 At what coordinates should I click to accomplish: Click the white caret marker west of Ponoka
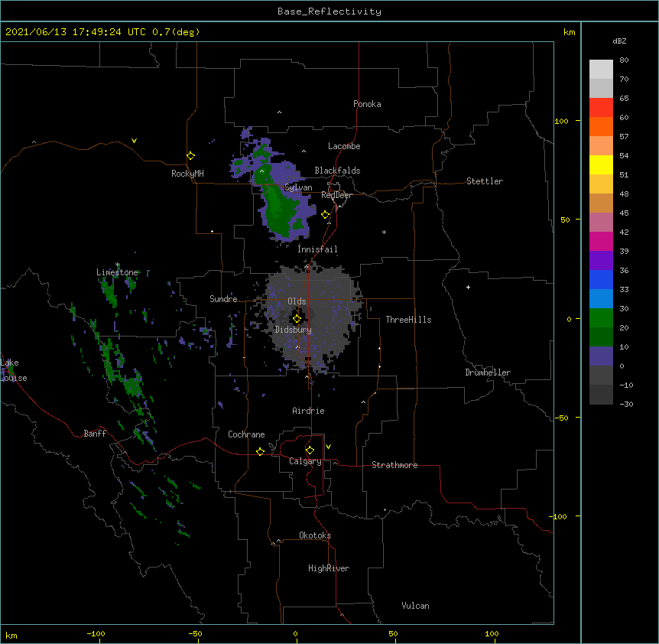279,112
